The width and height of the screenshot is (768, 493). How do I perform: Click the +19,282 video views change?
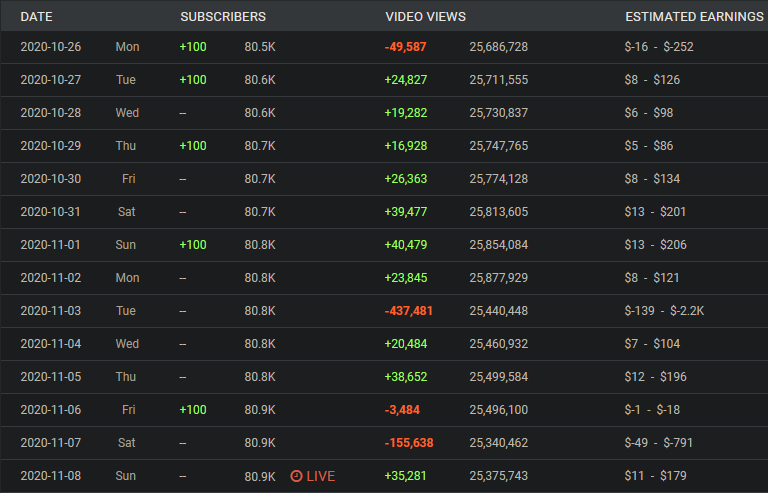pos(406,113)
